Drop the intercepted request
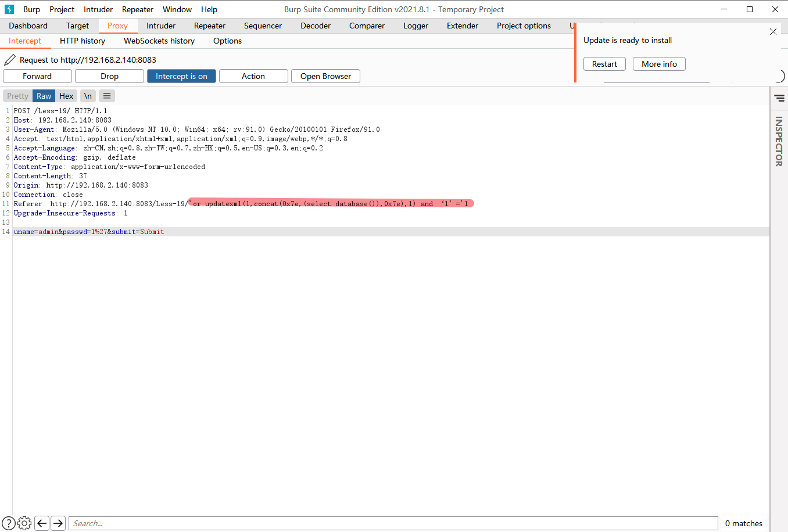Image resolution: width=788 pixels, height=532 pixels. [109, 76]
